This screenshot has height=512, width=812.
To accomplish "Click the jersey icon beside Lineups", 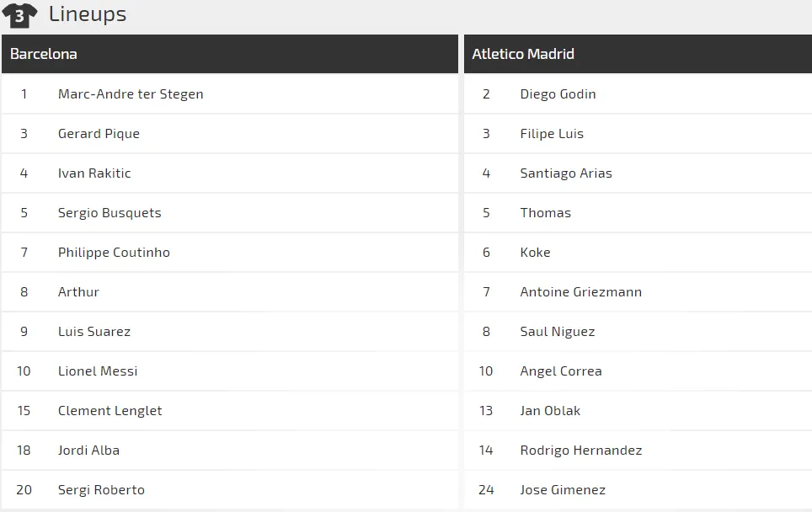I will tap(19, 14).
